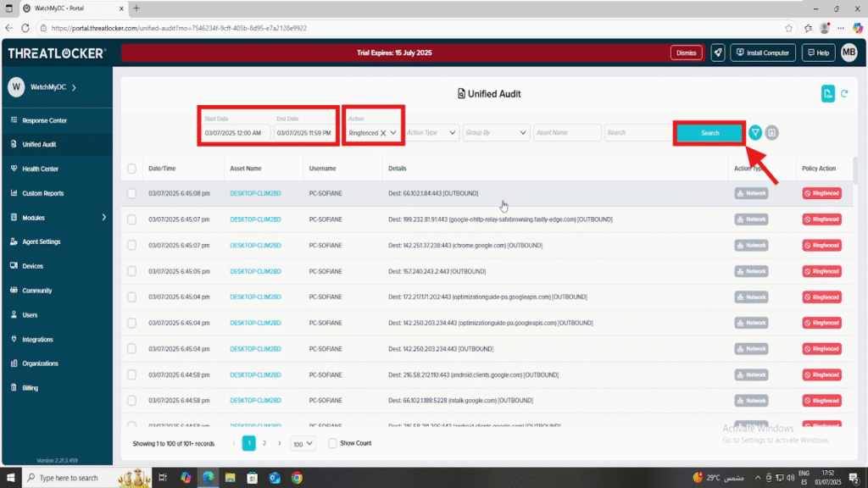Check the row for Dest 157.240.243.2:443

pyautogui.click(x=131, y=271)
